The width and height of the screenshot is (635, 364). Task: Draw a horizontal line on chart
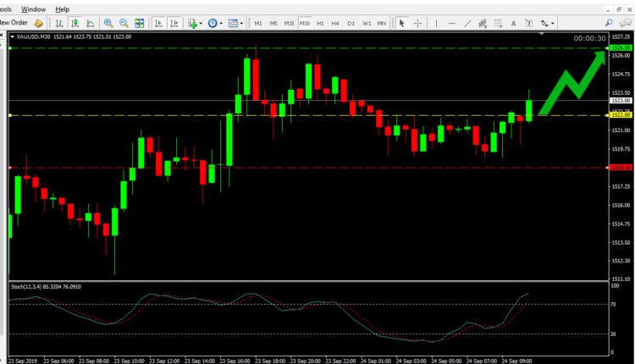coord(452,24)
